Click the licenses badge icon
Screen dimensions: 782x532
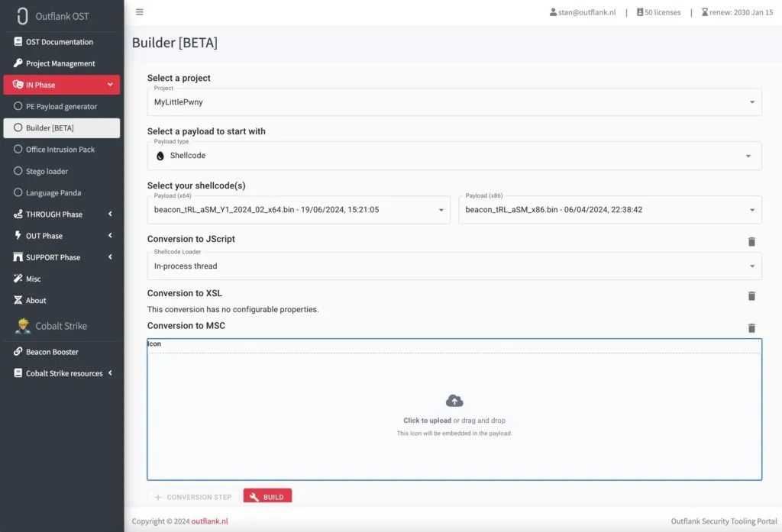pyautogui.click(x=640, y=12)
